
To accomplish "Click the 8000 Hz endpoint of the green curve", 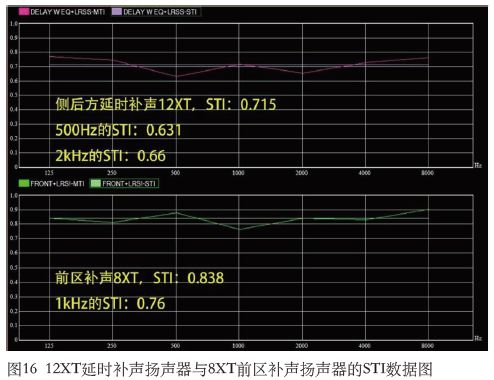I will pyautogui.click(x=428, y=210).
